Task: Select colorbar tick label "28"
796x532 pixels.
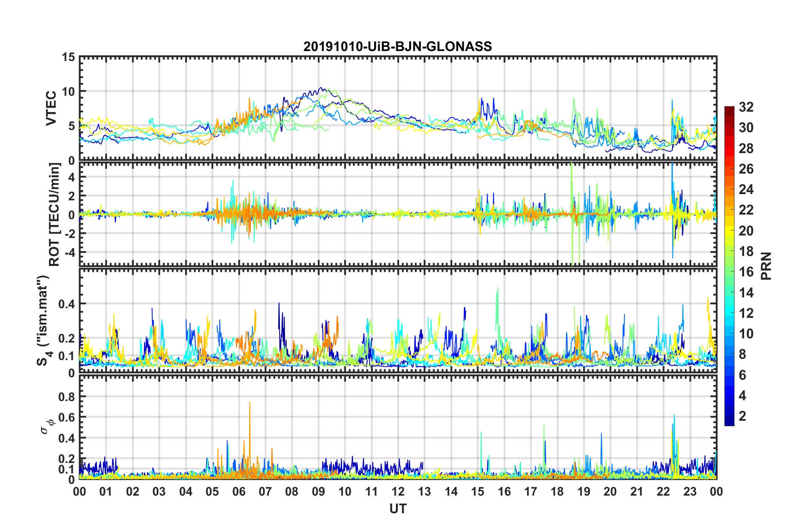Action: coord(746,148)
